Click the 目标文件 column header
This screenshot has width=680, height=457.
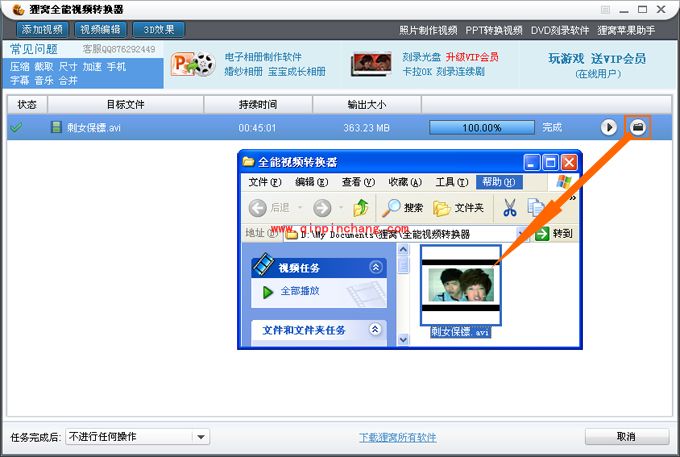tap(125, 104)
